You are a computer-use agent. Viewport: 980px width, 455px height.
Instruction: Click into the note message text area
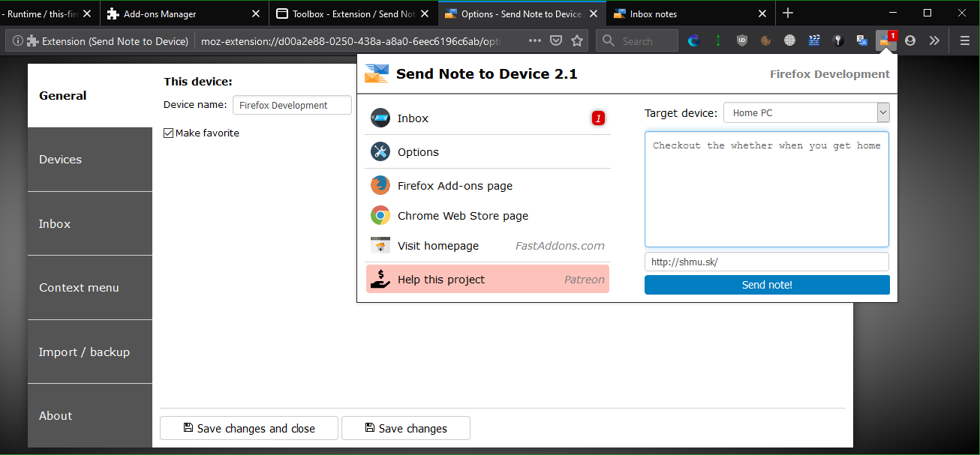pos(767,190)
